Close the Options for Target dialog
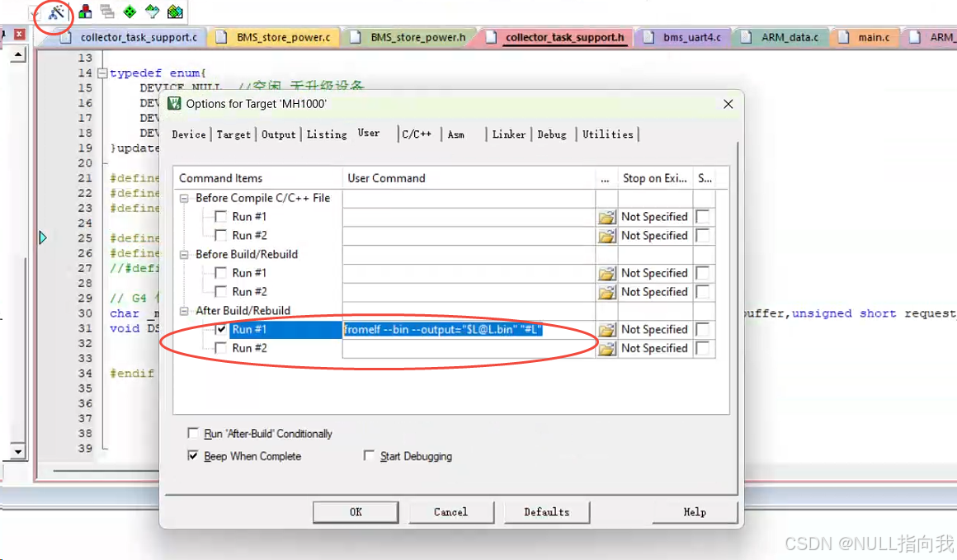Image resolution: width=957 pixels, height=560 pixels. pos(728,104)
